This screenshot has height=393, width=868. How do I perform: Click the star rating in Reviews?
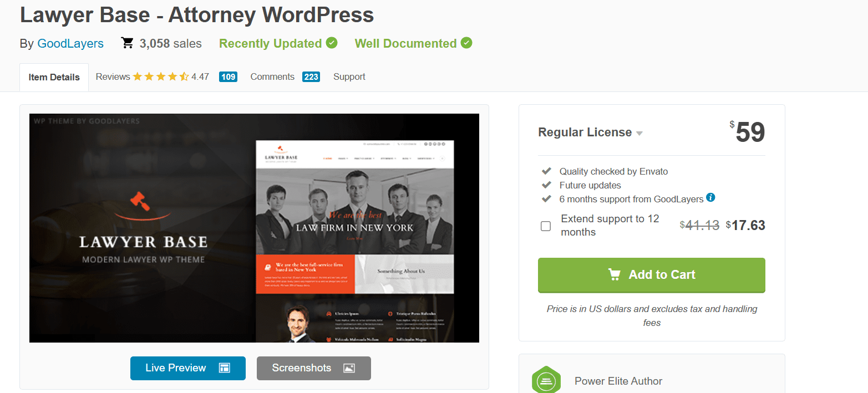point(161,76)
